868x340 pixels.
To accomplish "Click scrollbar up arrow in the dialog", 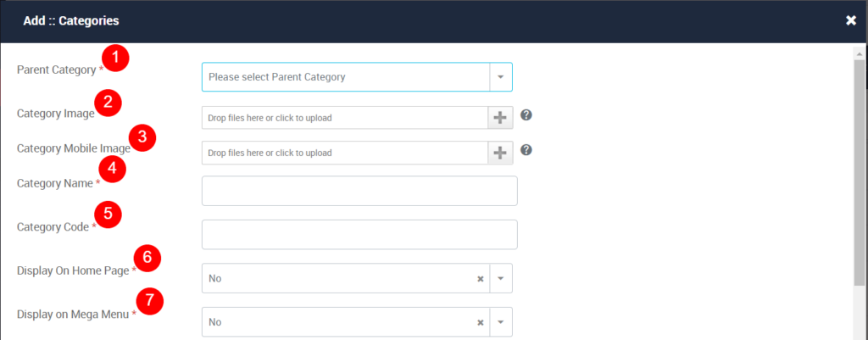I will 860,54.
